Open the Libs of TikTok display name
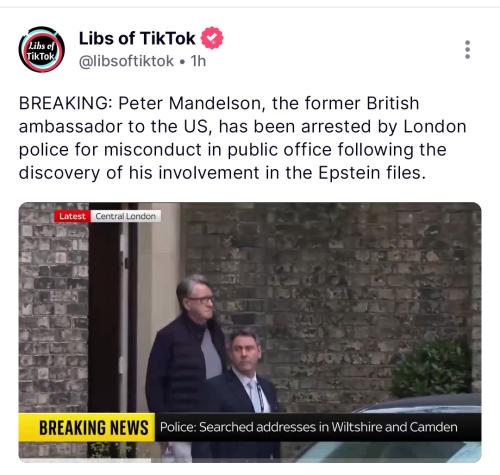Viewport: 500px width, 475px height. [x=137, y=38]
